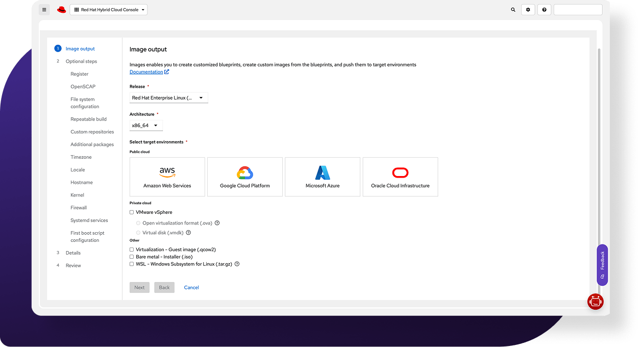
Task: Click the Cancel link
Action: (191, 288)
